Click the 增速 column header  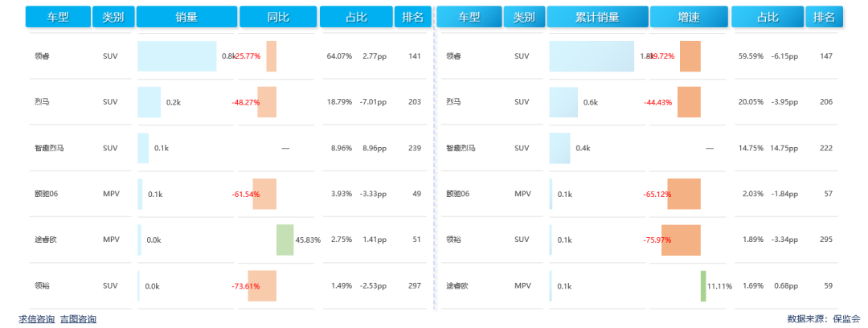coord(689,17)
